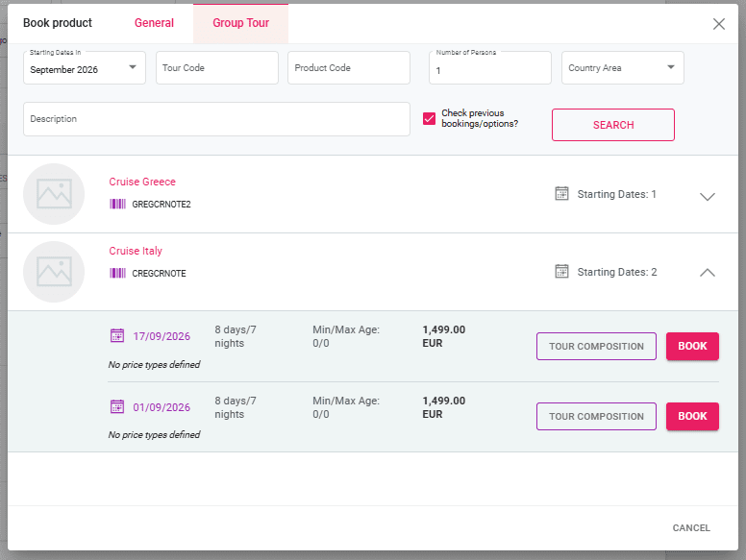Switch to the General tab
This screenshot has height=560, width=746.
tap(154, 23)
